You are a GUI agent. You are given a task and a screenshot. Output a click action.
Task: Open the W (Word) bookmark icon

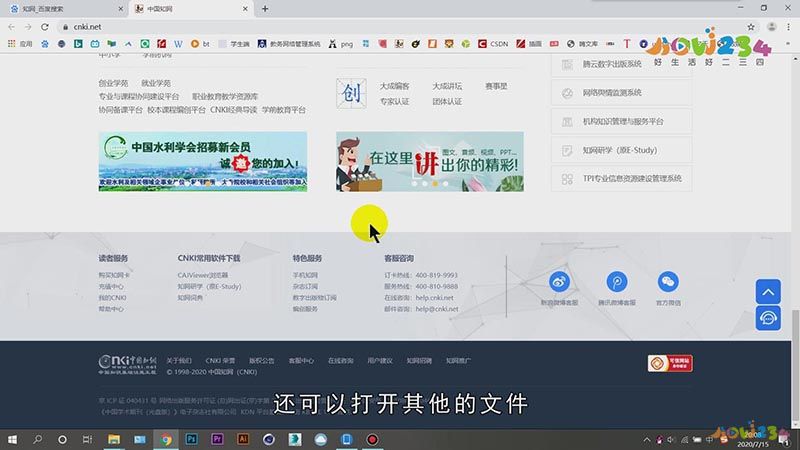(178, 44)
